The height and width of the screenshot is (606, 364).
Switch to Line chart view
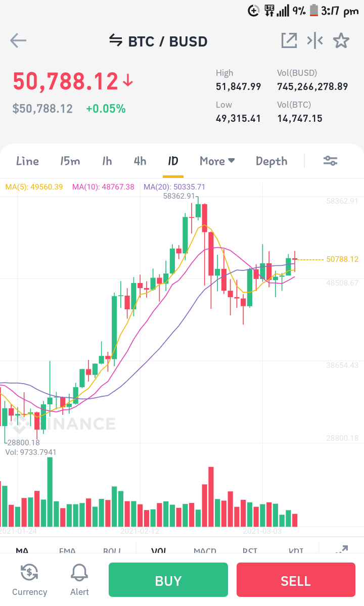27,161
